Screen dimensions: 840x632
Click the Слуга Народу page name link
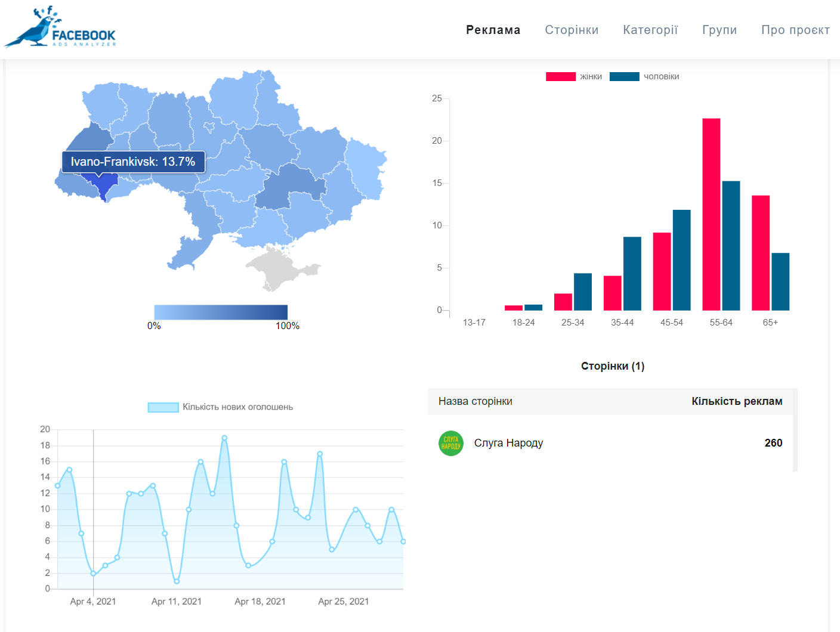point(508,443)
